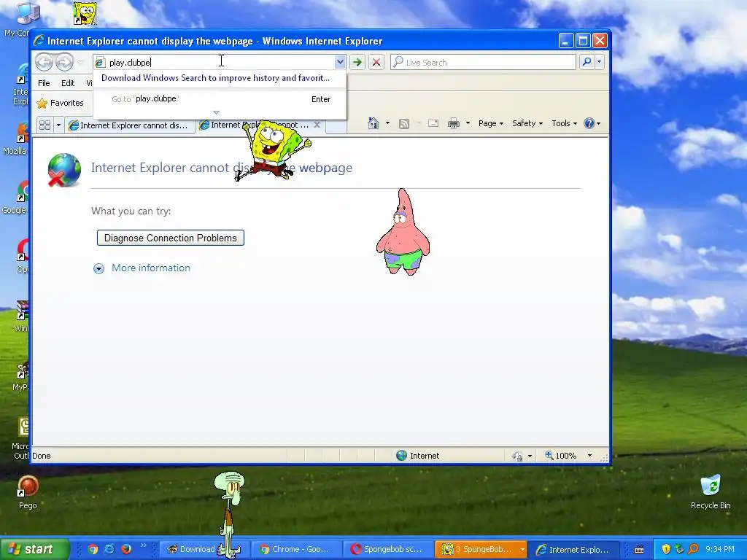Open the Windows Start button
Screen dimensions: 747x560
click(35, 549)
